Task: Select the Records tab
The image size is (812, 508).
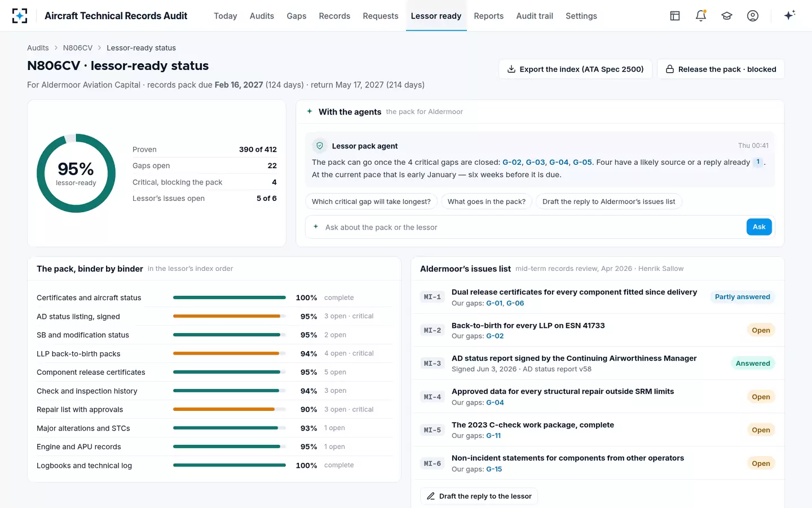Action: click(334, 16)
